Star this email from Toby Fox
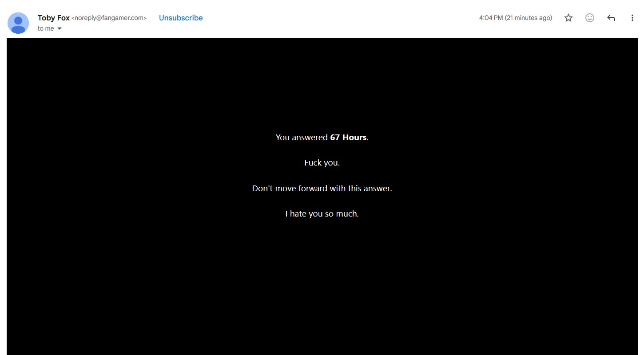The width and height of the screenshot is (644, 355). pyautogui.click(x=568, y=18)
